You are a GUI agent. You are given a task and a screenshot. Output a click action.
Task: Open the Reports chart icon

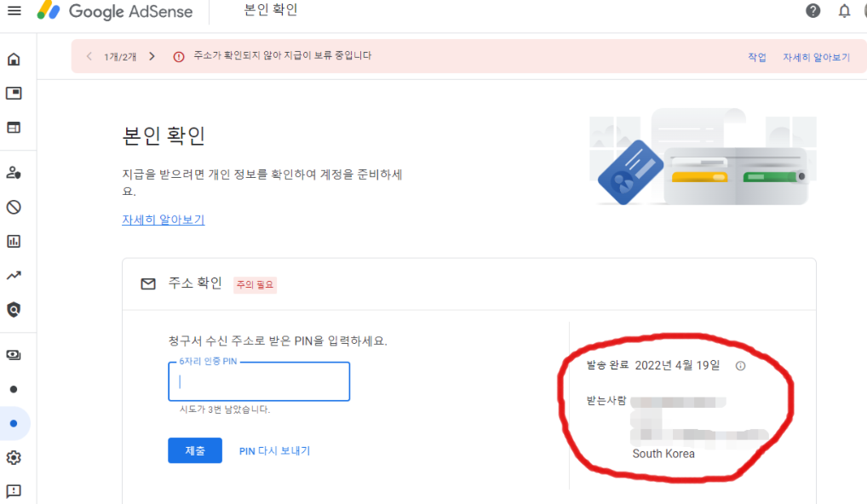[14, 241]
